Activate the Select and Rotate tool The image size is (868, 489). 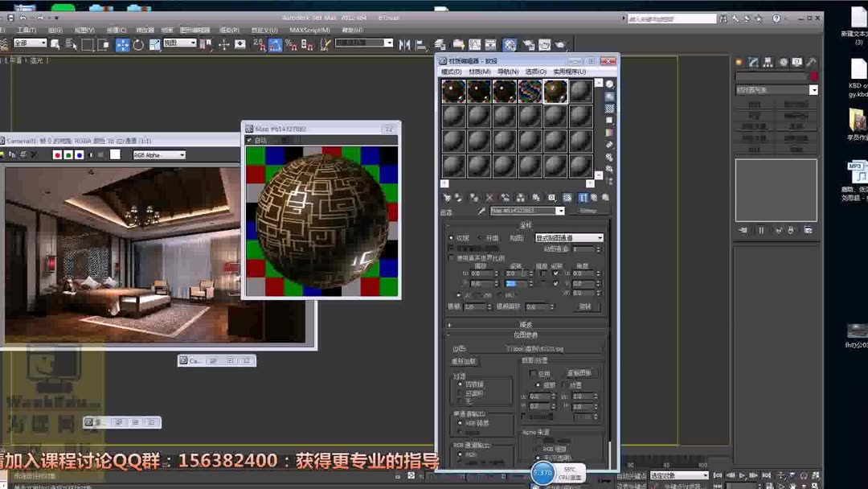pyautogui.click(x=138, y=45)
